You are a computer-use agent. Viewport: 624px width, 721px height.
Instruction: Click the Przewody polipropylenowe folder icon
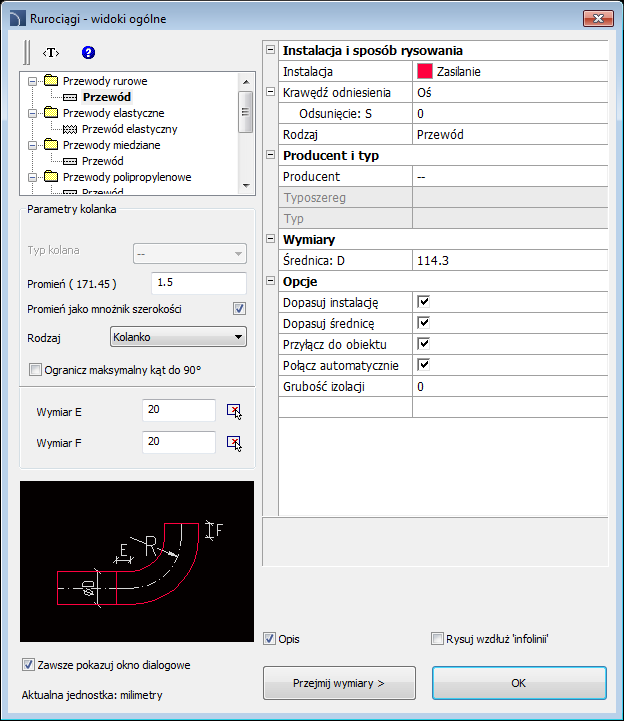point(51,177)
